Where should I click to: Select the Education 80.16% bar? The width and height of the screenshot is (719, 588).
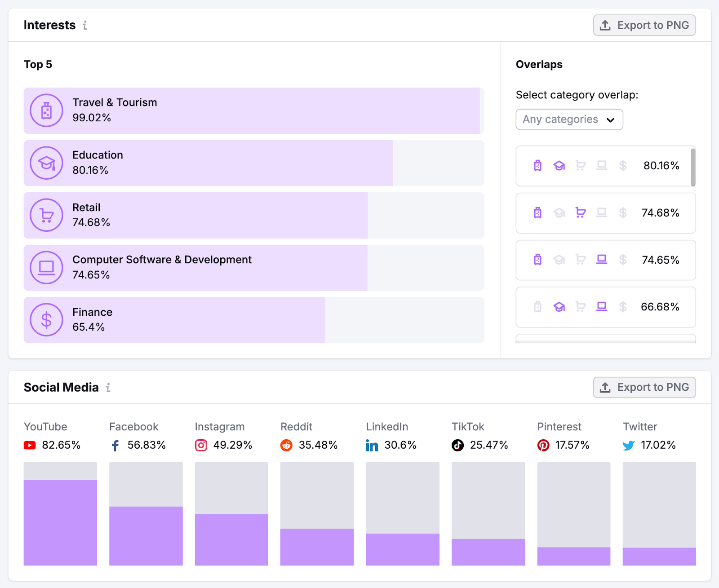pos(254,163)
